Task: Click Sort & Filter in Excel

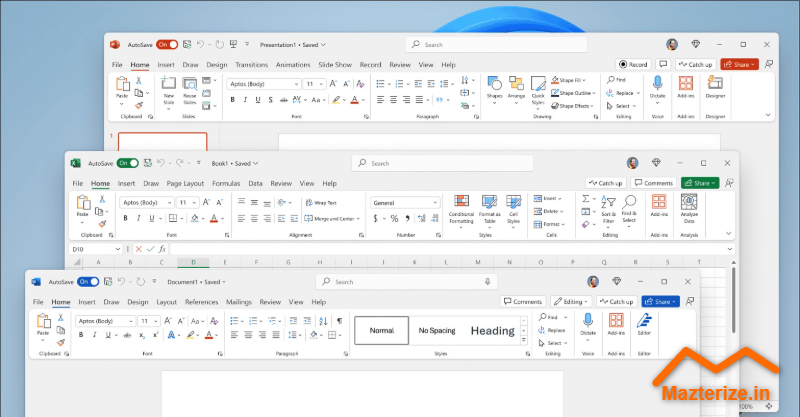Action: click(608, 210)
